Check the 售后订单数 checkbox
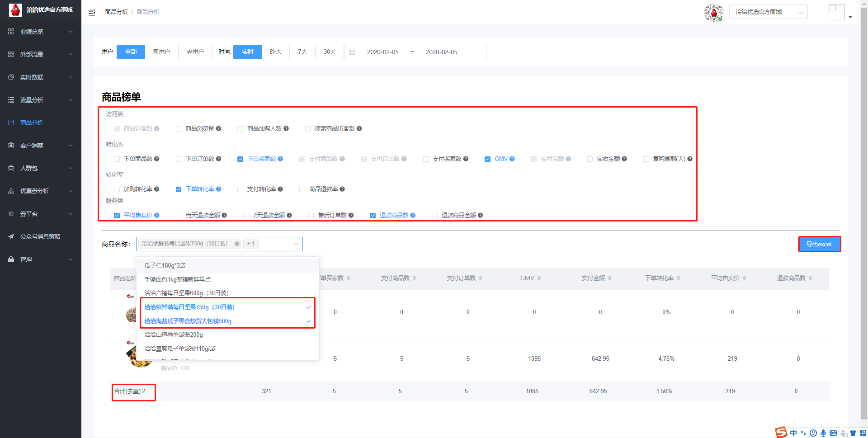 coord(311,216)
